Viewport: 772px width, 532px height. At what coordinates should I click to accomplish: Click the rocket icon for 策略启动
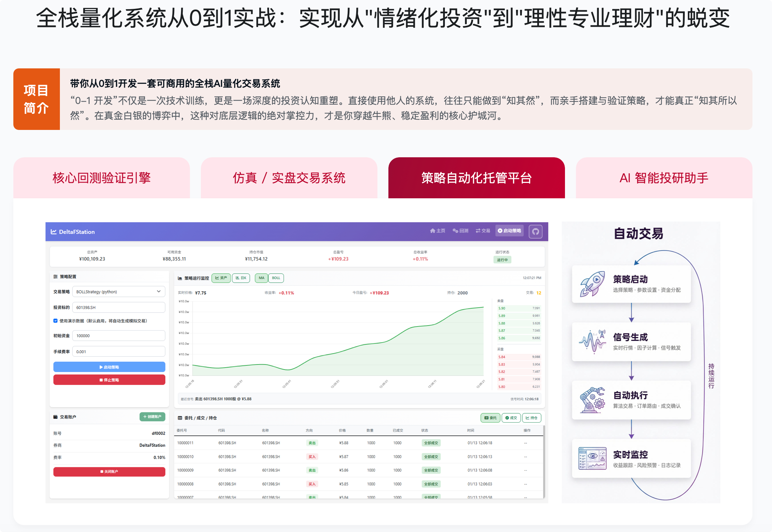coord(592,284)
